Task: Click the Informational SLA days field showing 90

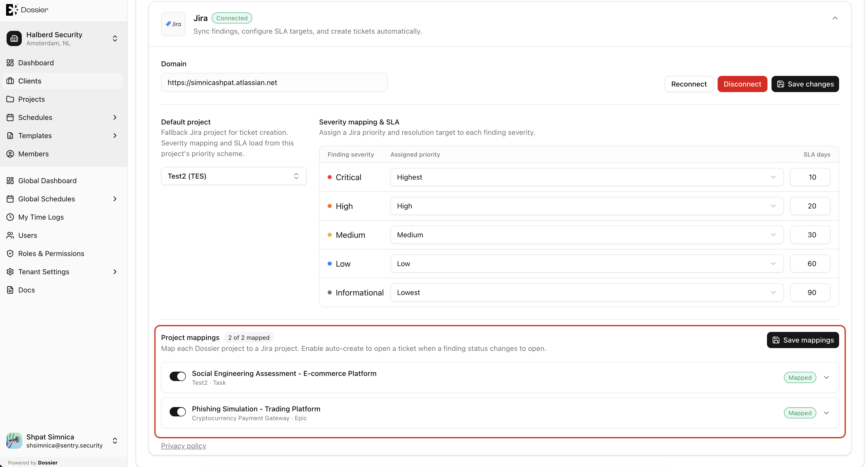Action: tap(810, 292)
